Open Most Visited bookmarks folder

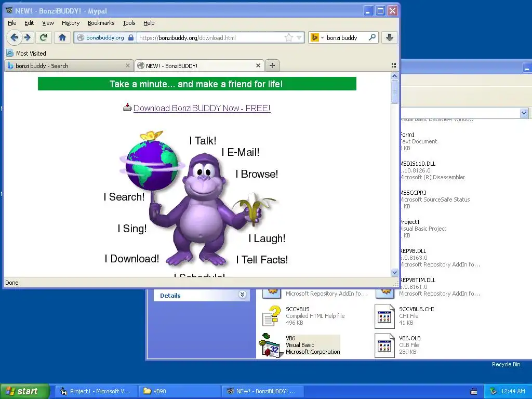(x=26, y=54)
